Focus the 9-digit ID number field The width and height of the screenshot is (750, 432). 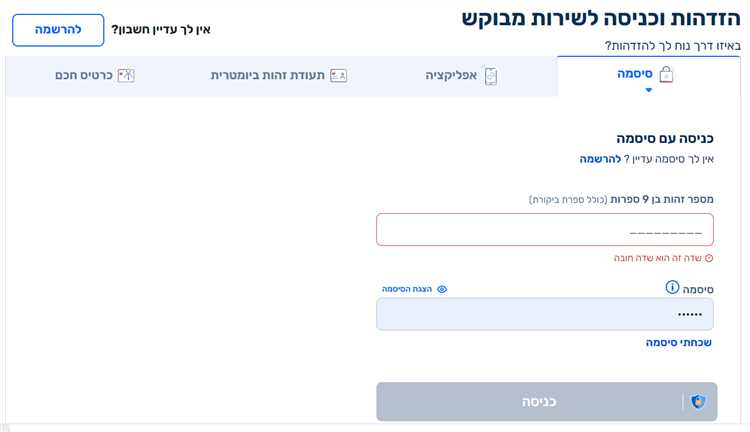coord(545,229)
